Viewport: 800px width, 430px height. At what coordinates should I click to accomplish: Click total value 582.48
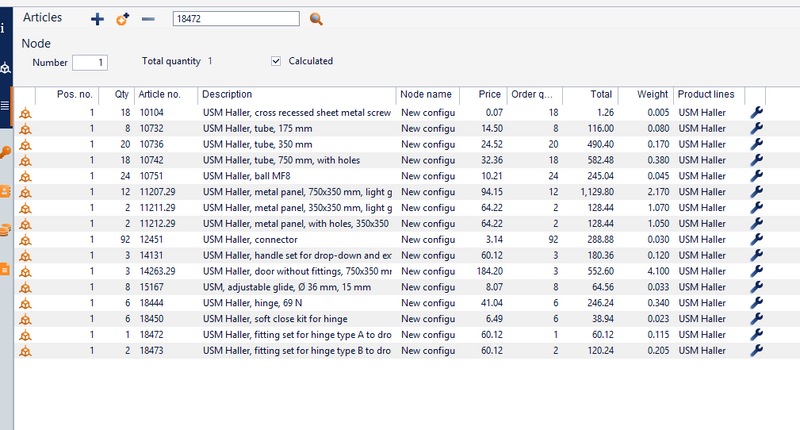pyautogui.click(x=601, y=160)
